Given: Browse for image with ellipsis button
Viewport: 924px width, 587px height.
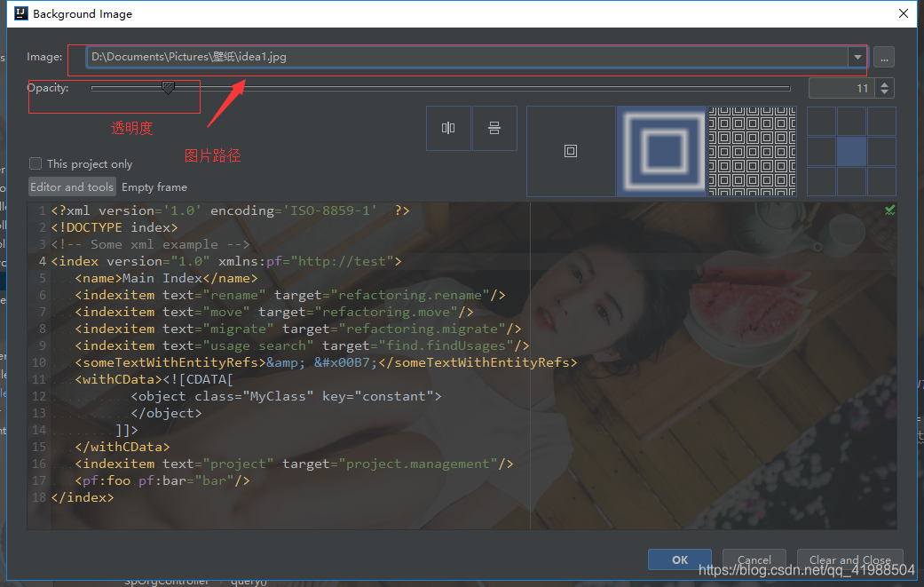Looking at the screenshot, I should click(x=884, y=57).
